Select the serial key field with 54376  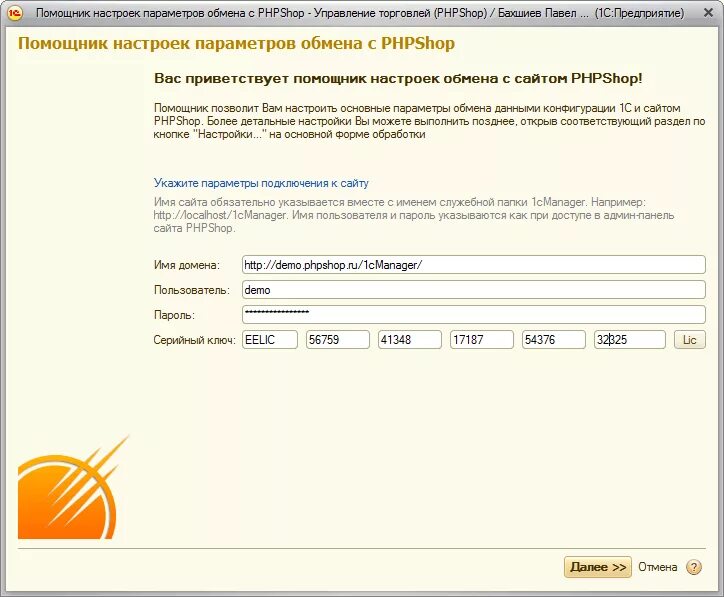pos(554,340)
